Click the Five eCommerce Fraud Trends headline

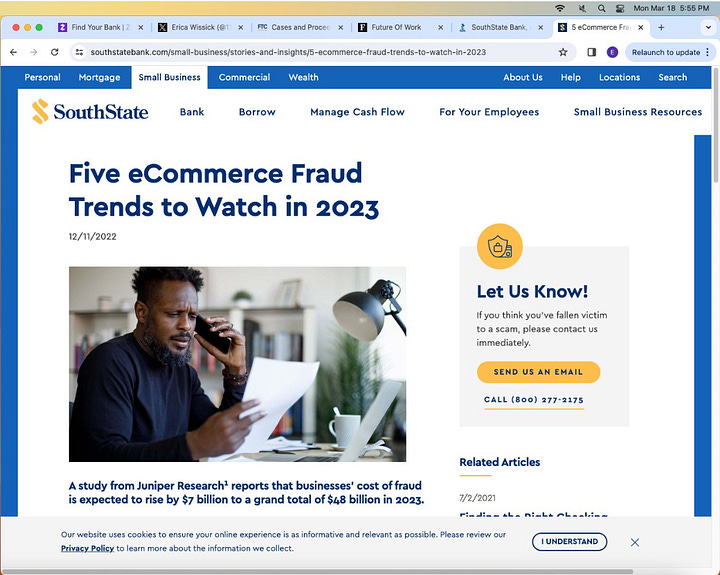pyautogui.click(x=224, y=190)
